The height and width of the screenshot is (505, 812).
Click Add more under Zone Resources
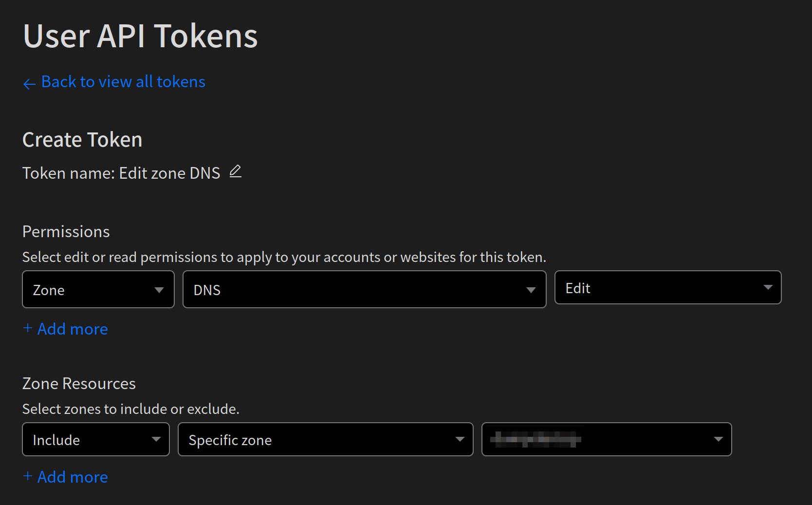73,477
